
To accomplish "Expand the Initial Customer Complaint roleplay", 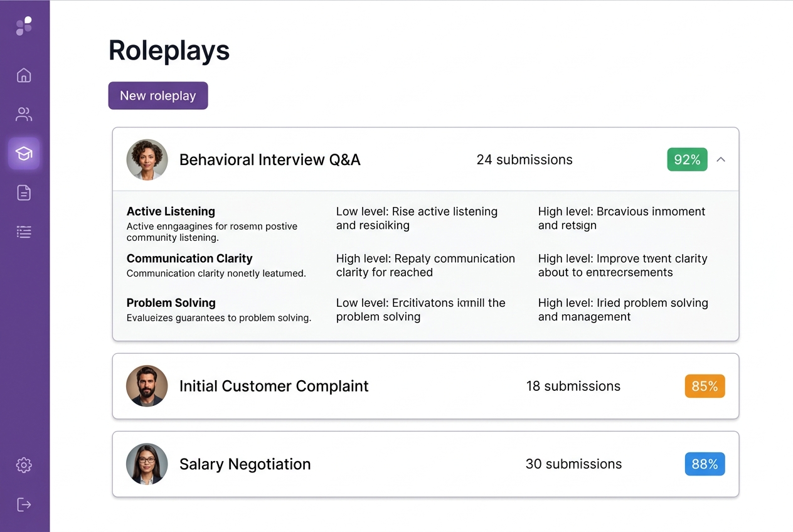I will [x=274, y=386].
